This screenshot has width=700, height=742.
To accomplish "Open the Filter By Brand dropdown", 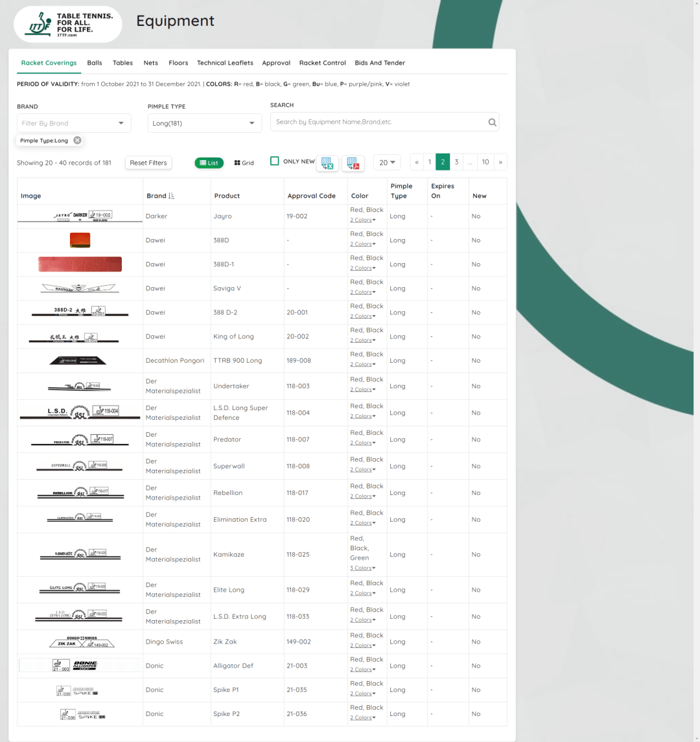I will pyautogui.click(x=74, y=123).
